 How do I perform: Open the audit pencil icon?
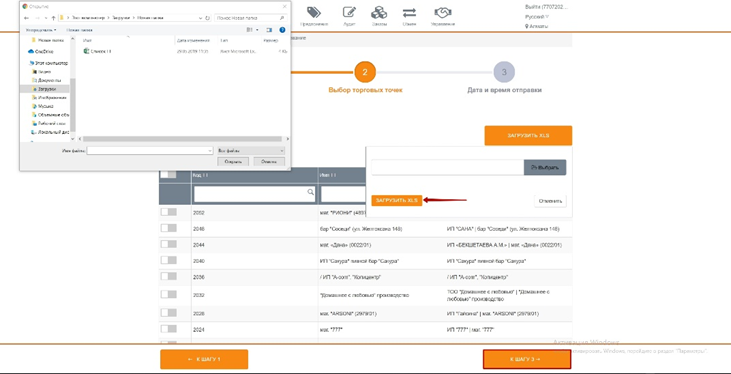coord(349,12)
